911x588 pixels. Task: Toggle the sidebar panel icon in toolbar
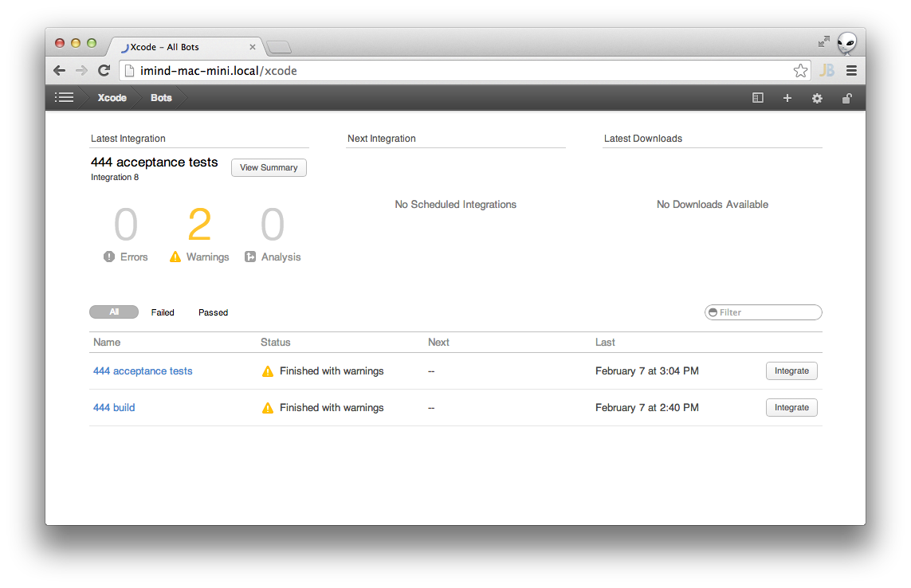click(758, 98)
